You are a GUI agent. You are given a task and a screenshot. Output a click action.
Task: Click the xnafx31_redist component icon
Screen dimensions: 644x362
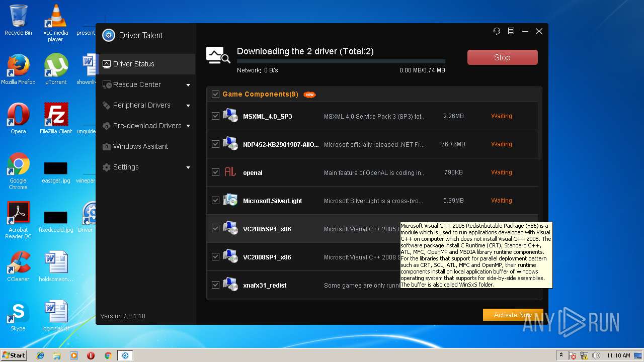230,285
